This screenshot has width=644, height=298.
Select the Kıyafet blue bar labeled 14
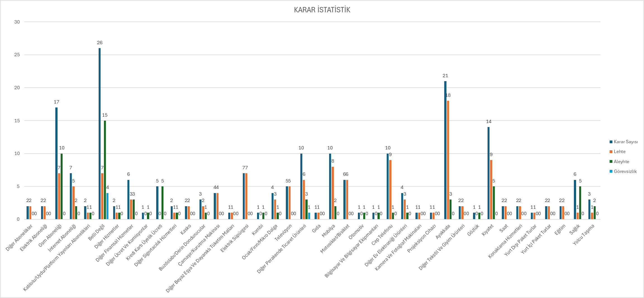(488, 173)
